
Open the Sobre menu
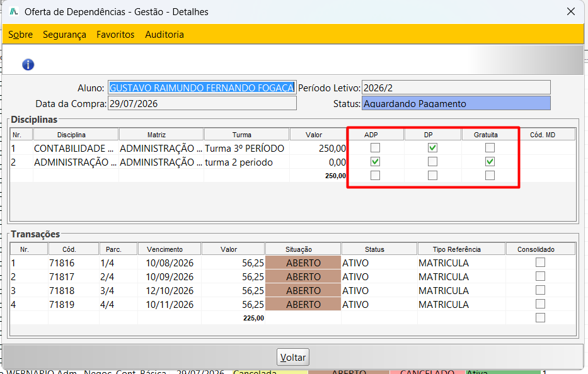click(x=20, y=35)
